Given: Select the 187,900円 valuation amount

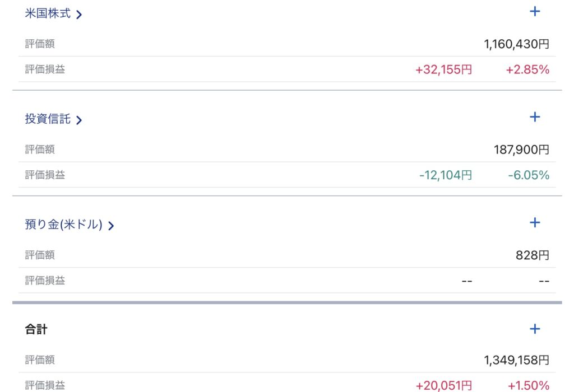Looking at the screenshot, I should point(521,150).
